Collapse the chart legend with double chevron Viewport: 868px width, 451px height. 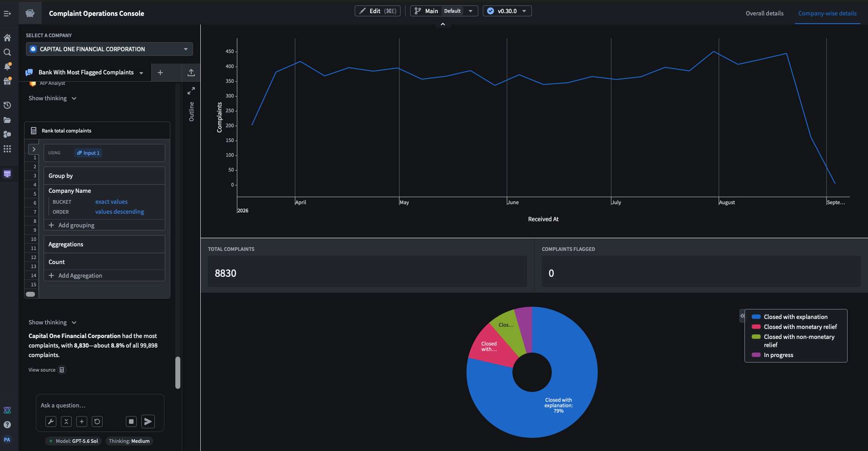pos(743,316)
